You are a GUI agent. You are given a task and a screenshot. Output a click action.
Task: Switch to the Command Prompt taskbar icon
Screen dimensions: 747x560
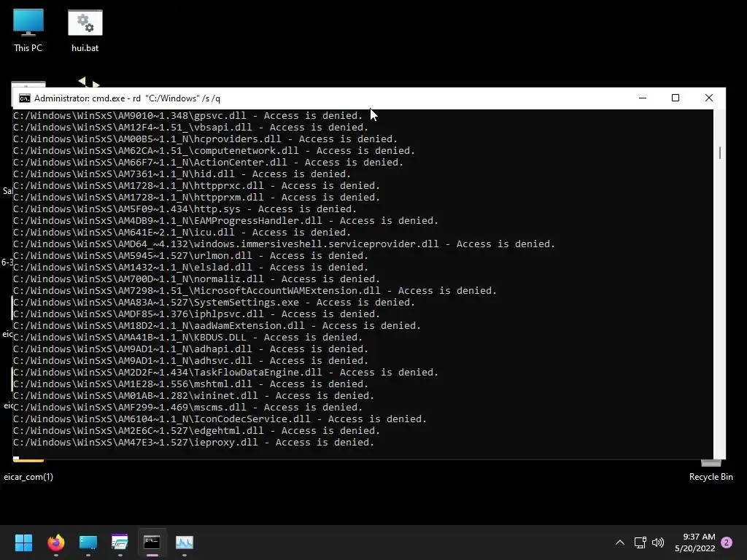click(152, 542)
